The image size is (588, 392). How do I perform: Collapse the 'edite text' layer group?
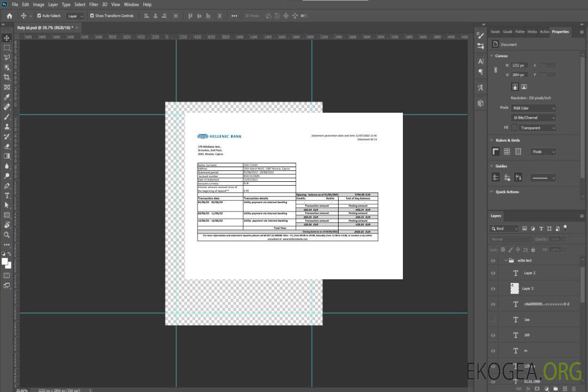click(503, 261)
